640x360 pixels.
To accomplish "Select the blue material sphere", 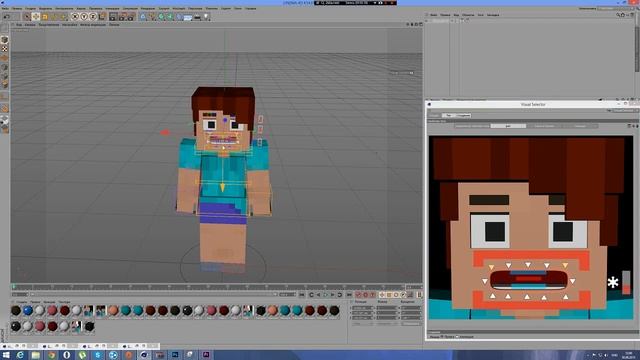I will [x=28, y=311].
